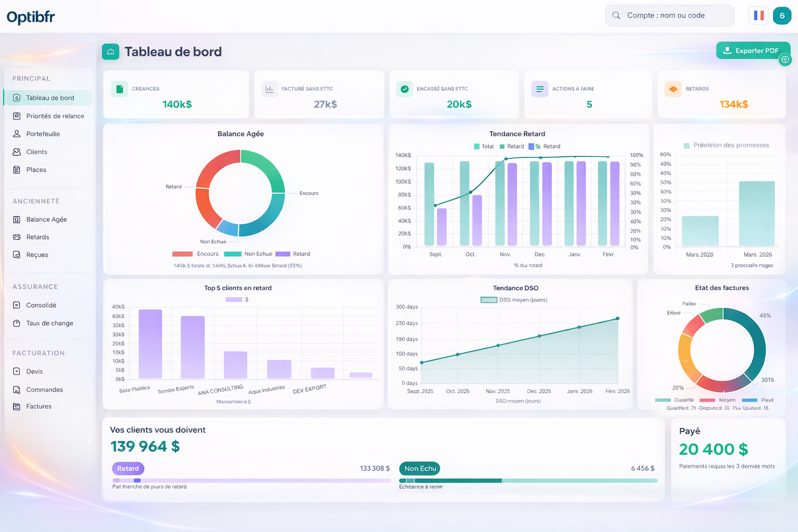The width and height of the screenshot is (798, 532).
Task: Toggle Non Echue legend in Balance Agée
Action: click(248, 254)
